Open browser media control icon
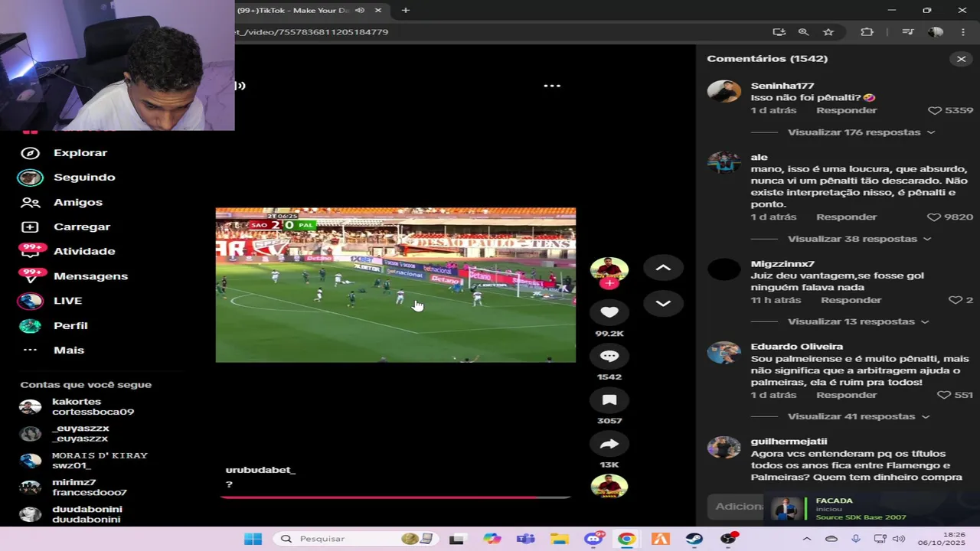This screenshot has height=551, width=980. (x=907, y=32)
